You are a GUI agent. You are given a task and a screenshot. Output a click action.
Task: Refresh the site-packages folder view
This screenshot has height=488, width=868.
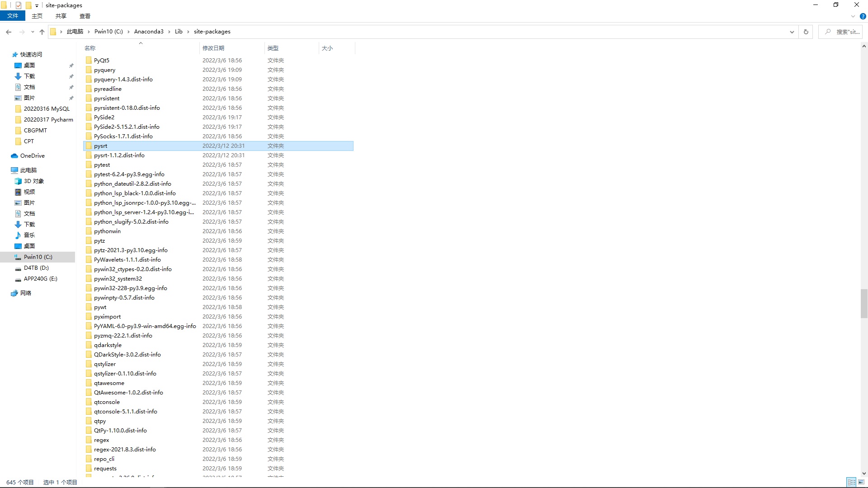coord(806,32)
